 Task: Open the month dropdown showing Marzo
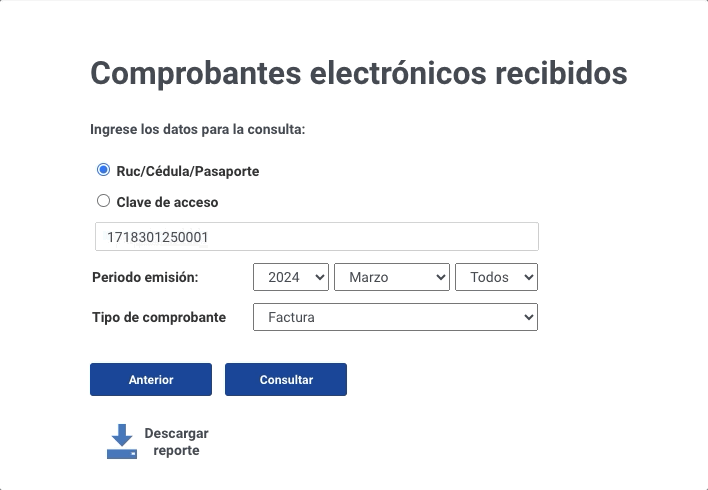391,277
